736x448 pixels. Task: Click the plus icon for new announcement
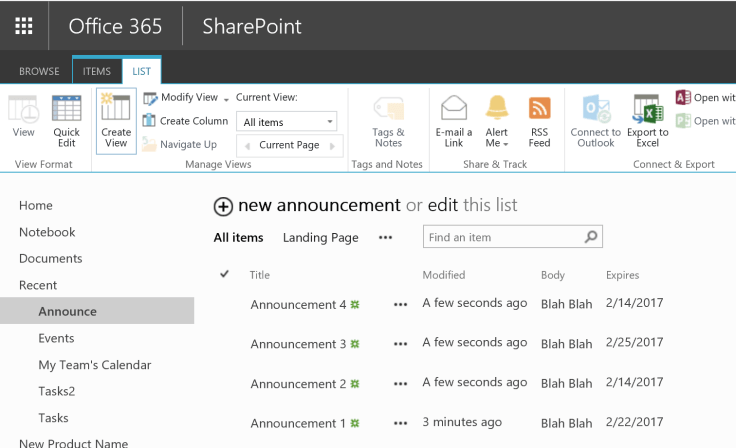point(223,206)
